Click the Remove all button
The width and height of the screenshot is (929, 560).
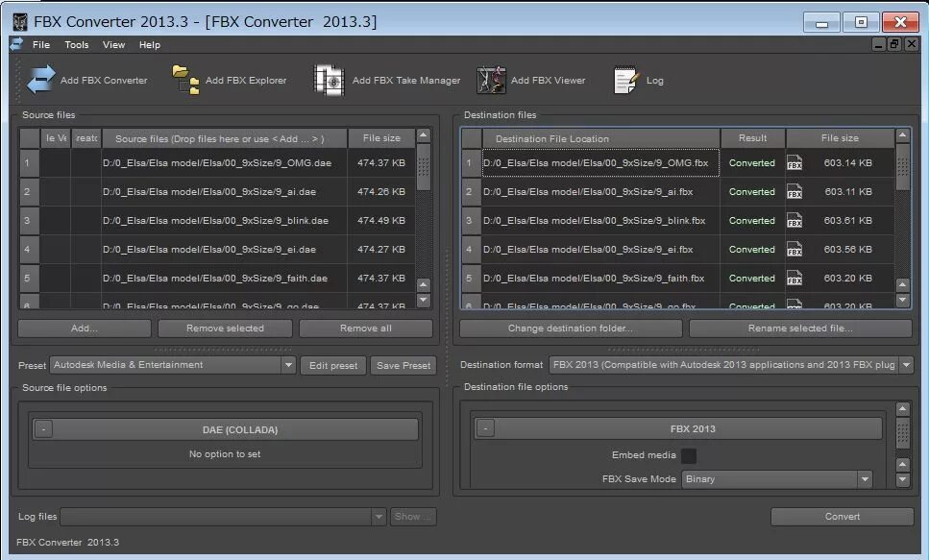(366, 329)
